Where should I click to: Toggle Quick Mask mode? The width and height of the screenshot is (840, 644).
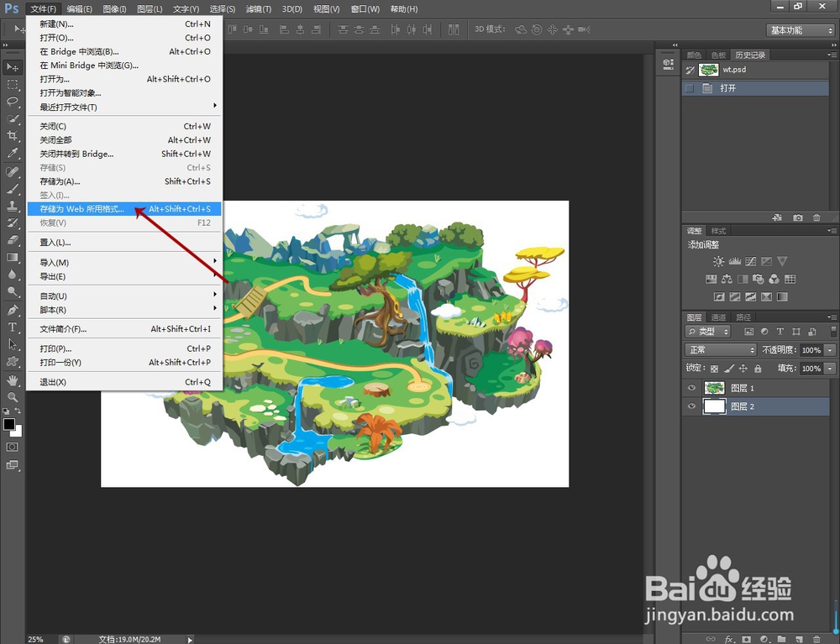click(13, 447)
